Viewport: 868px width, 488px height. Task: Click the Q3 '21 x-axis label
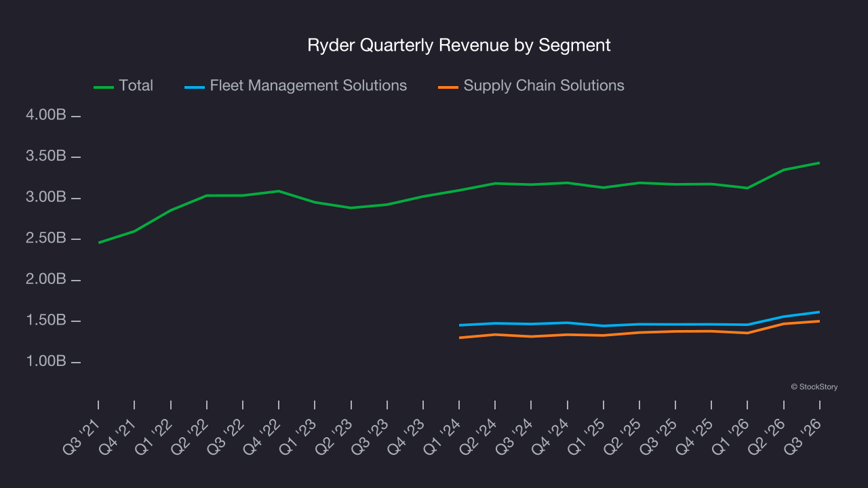83,437
